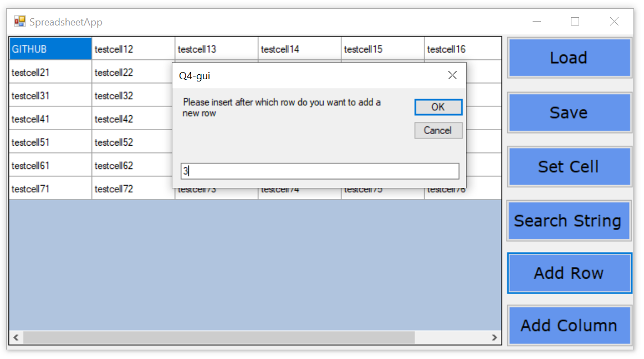The image size is (644, 359).
Task: Open the Set Cell dialog
Action: point(569,167)
